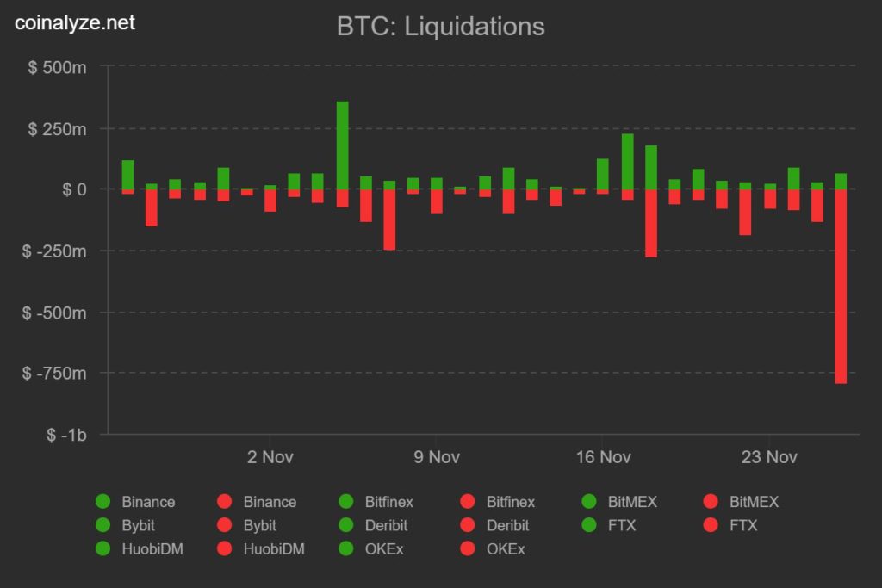Toggle the green Binance legend series
Image resolution: width=882 pixels, height=588 pixels.
click(135, 501)
